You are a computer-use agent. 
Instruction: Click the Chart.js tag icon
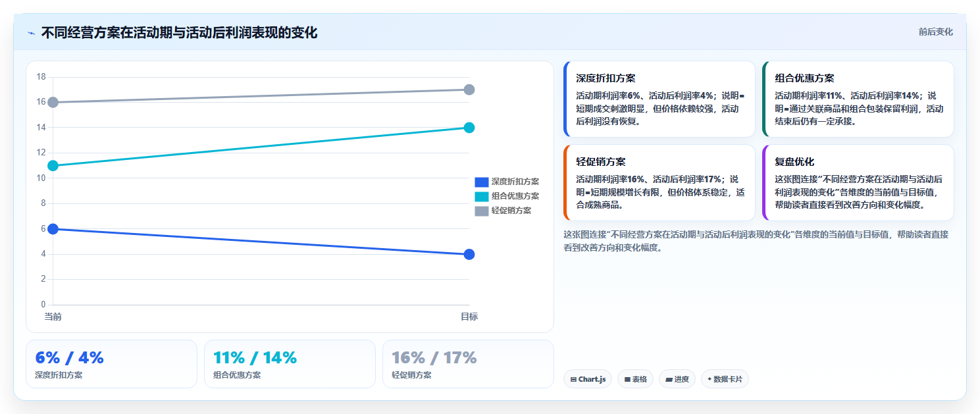coord(573,380)
